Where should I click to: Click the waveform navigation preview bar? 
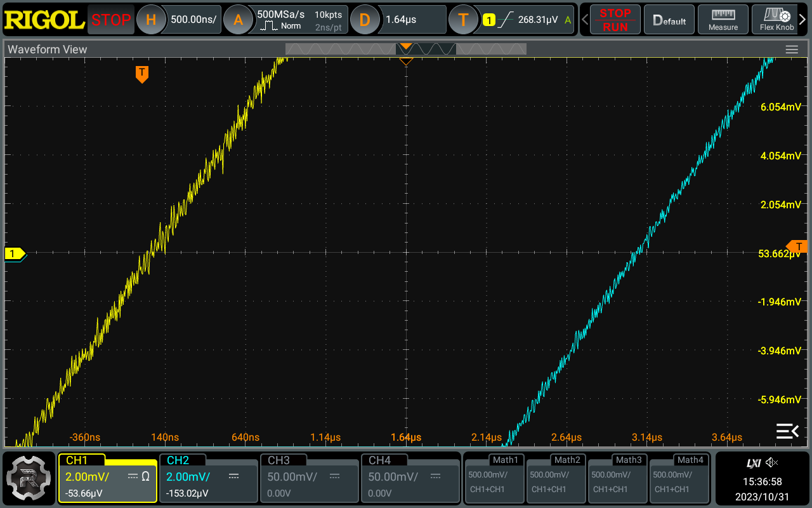pos(406,48)
